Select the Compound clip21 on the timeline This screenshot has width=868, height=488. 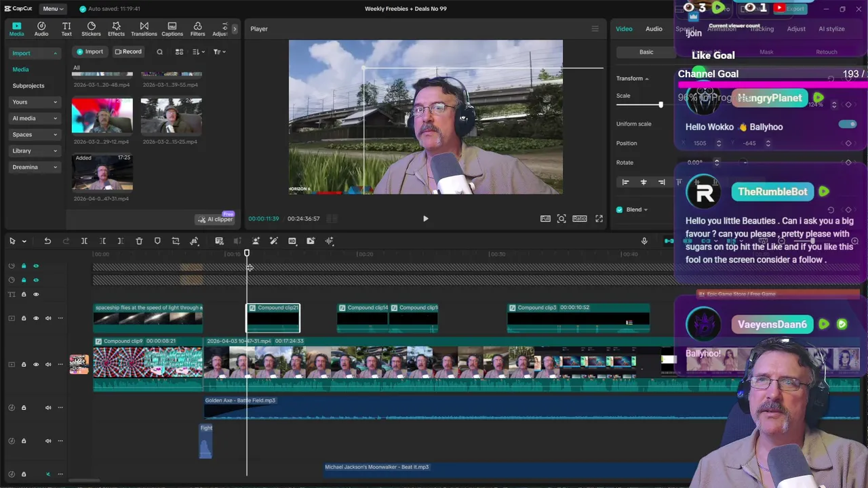point(273,318)
